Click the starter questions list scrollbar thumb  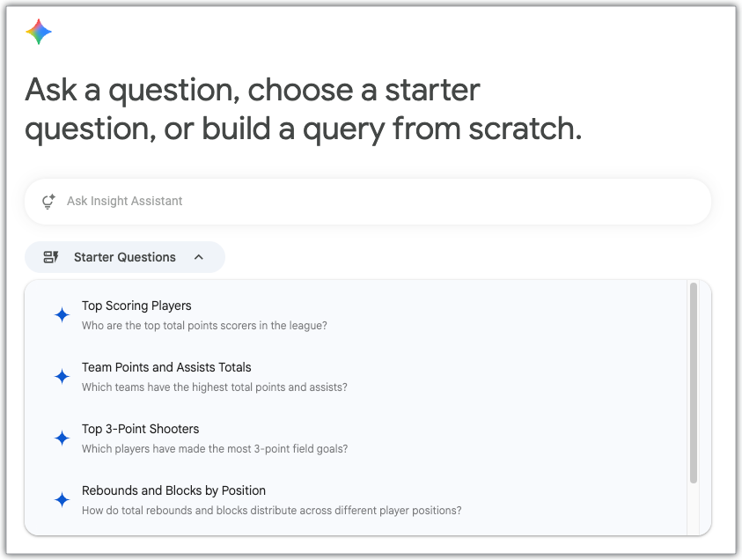(694, 382)
